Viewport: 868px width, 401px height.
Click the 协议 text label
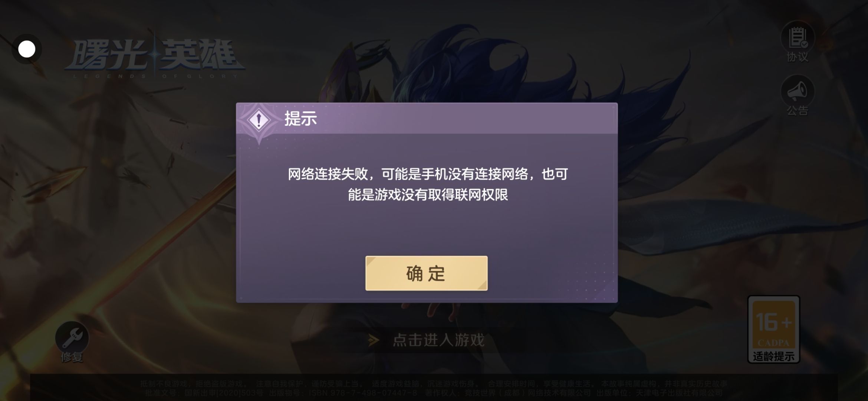[x=798, y=57]
